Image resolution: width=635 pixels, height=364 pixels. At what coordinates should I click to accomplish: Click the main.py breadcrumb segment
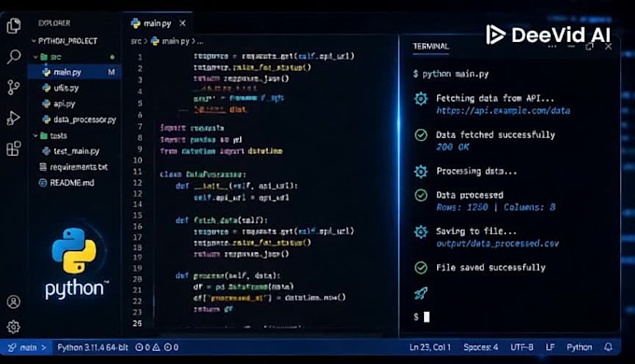175,41
